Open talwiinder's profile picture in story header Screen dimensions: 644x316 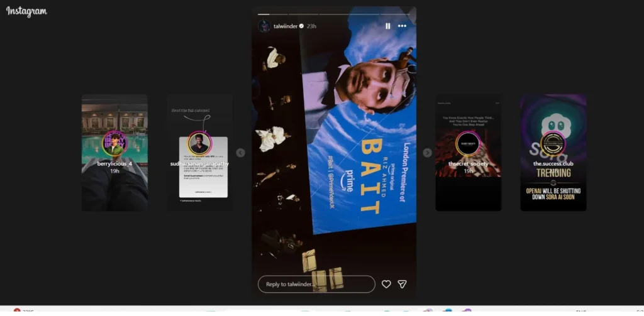264,26
